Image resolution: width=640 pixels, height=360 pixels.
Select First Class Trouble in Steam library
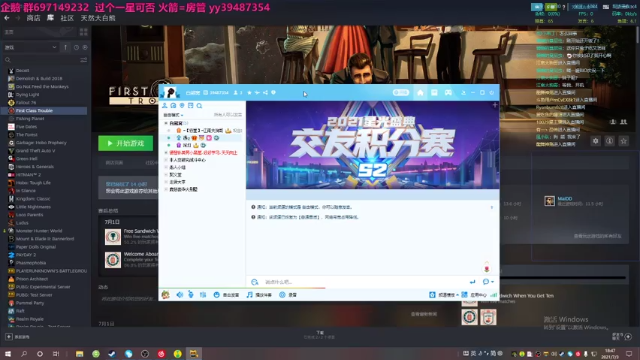[45, 111]
